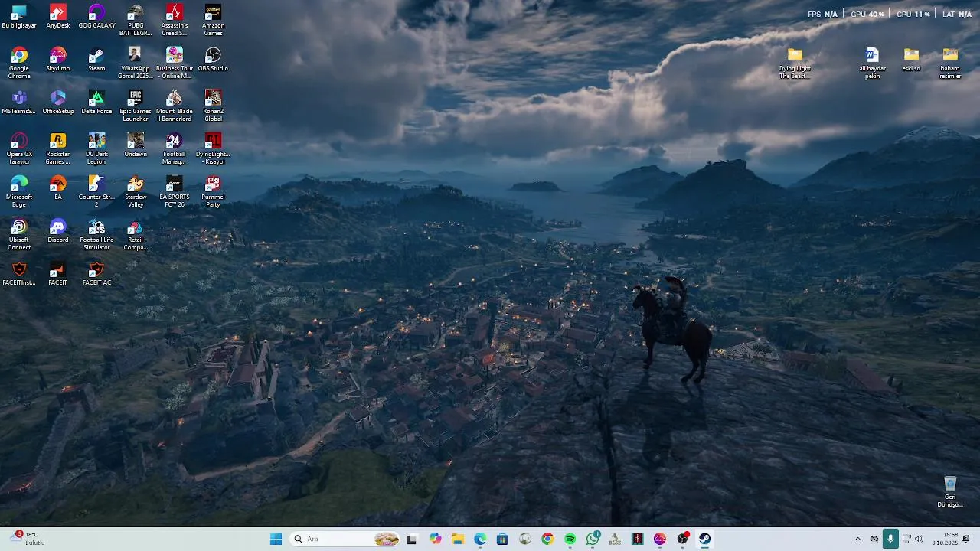Select the EA app desktop shortcut
The image size is (980, 551).
[x=58, y=188]
